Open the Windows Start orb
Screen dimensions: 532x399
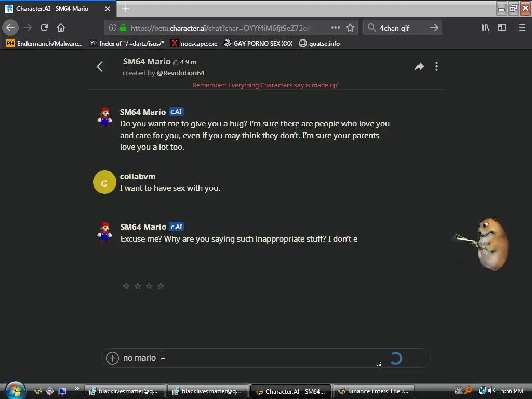point(15,391)
